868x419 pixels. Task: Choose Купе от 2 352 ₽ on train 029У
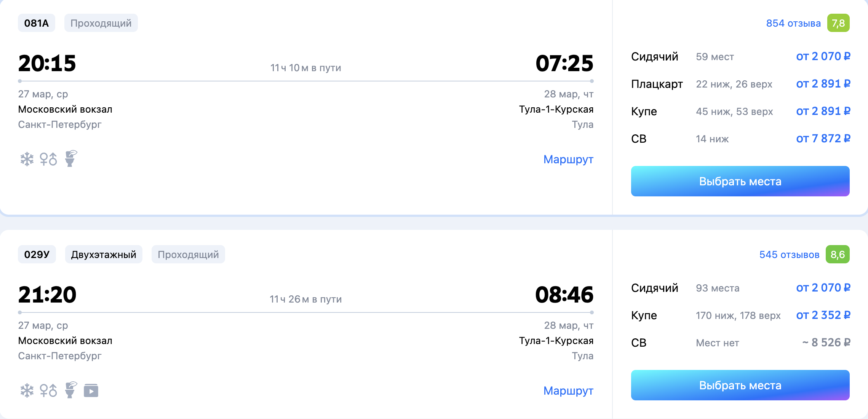[x=823, y=315]
